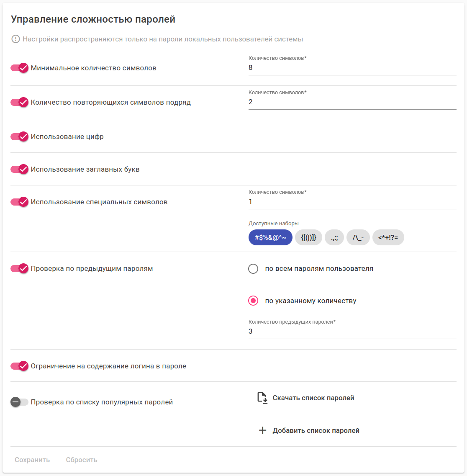Viewport: 467px width, 476px height.
Task: Toggle previous passwords check switch
Action: [20, 268]
